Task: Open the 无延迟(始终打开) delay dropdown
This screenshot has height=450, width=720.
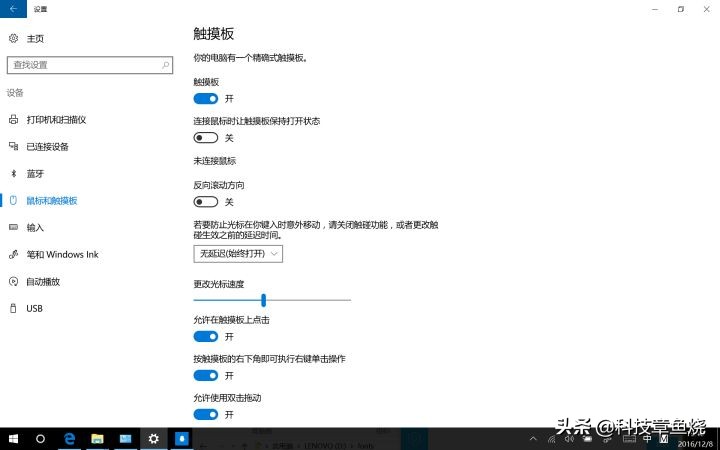Action: (x=238, y=254)
